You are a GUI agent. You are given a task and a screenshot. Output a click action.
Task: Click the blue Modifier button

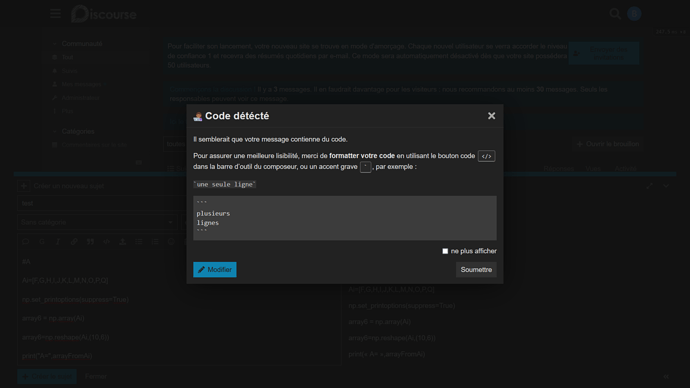[215, 270]
